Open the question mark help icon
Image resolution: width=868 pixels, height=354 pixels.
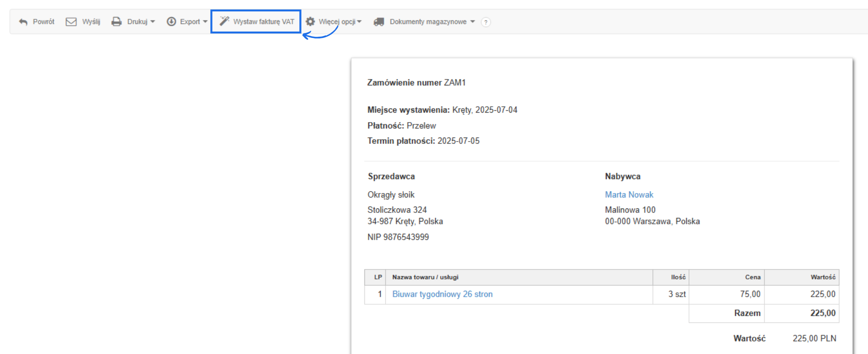(486, 22)
